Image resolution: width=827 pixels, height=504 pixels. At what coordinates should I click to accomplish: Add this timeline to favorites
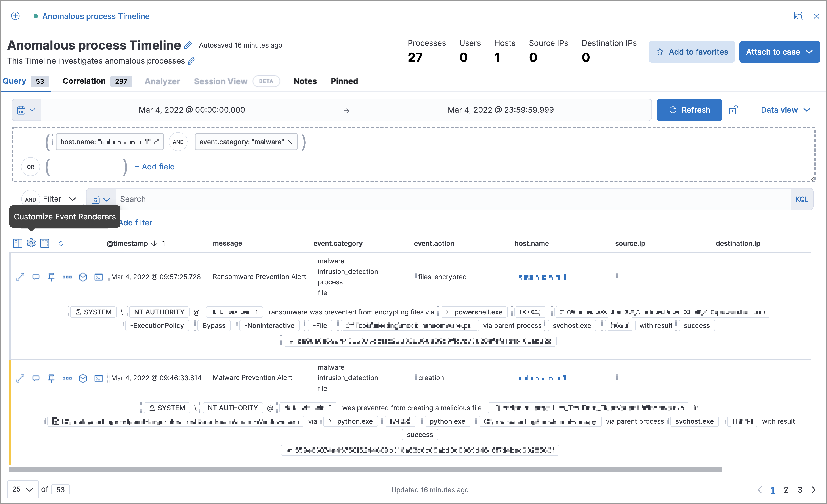tap(691, 52)
